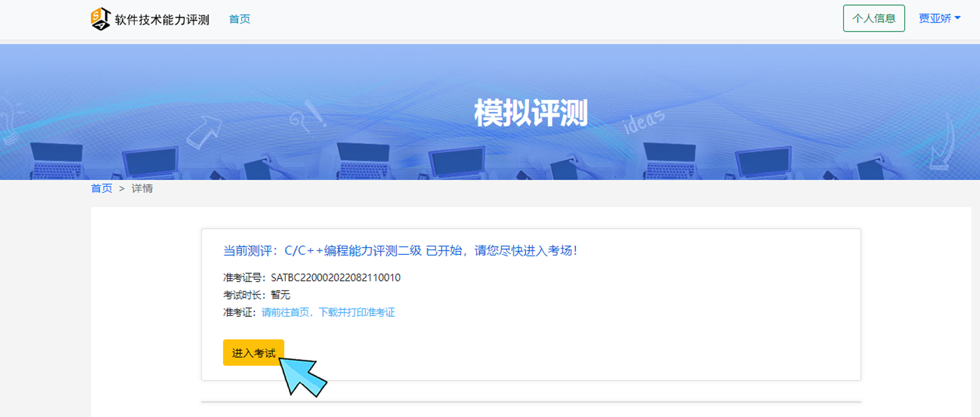Click the orange site logo icon

[x=100, y=19]
